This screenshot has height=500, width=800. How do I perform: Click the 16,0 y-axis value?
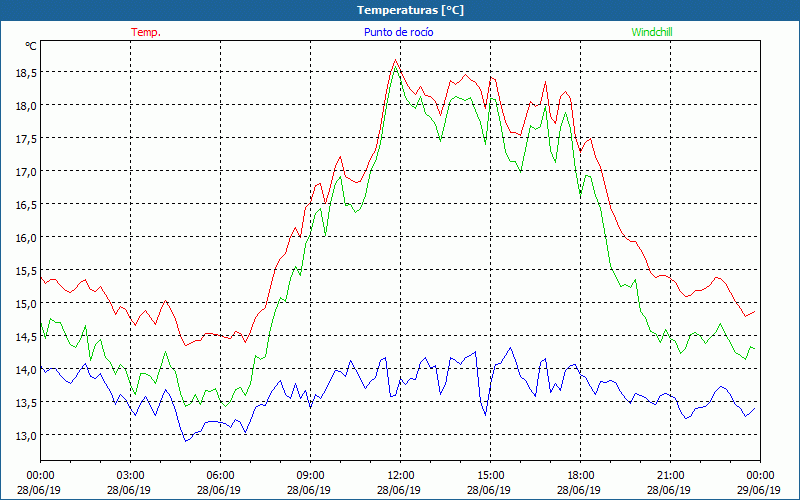26,238
